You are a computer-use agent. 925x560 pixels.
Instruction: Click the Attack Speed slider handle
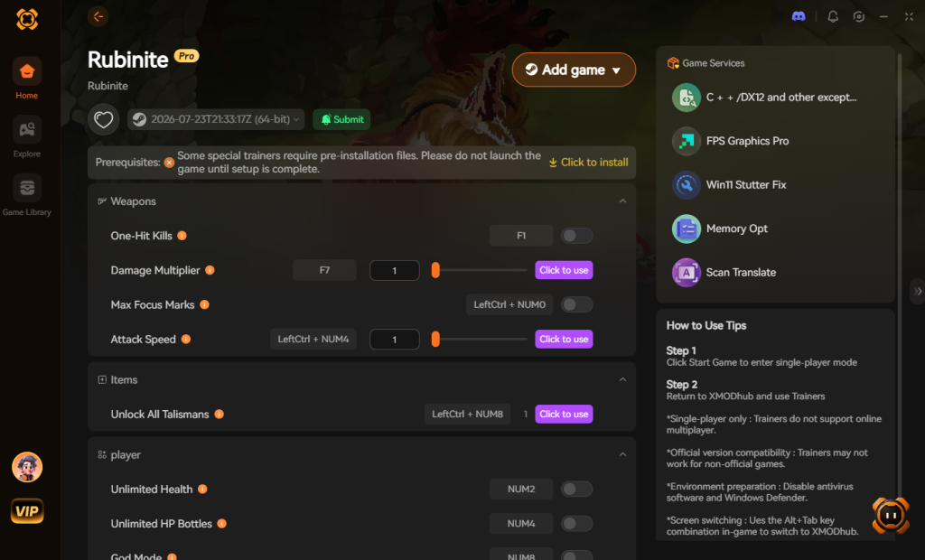pos(435,340)
